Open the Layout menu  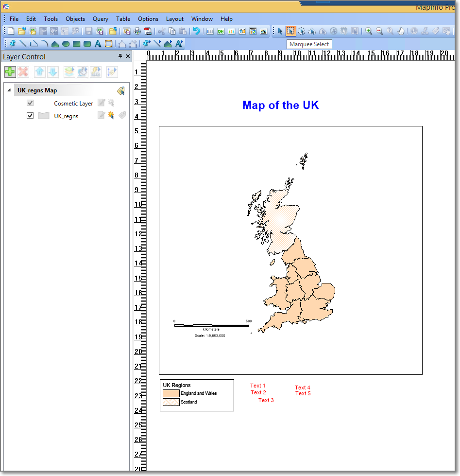point(175,19)
